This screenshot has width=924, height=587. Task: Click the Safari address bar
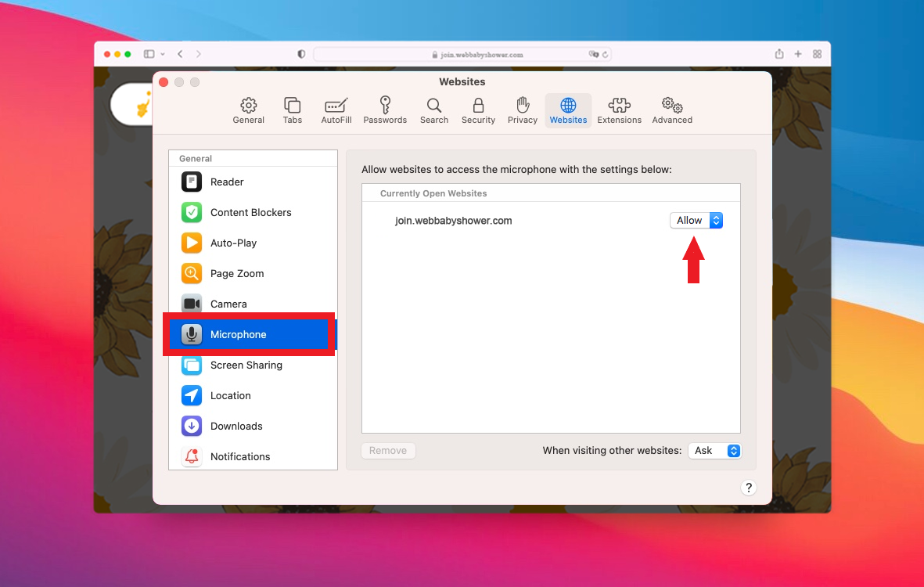[462, 55]
